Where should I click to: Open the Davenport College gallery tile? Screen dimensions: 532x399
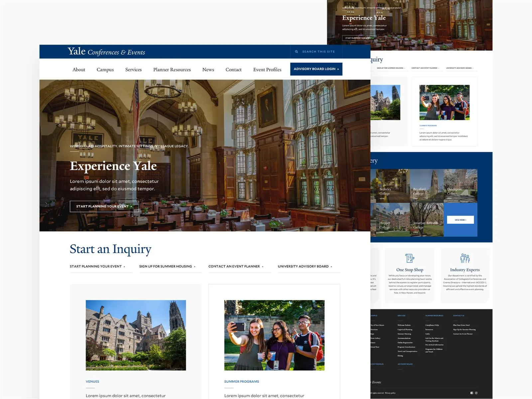(461, 186)
